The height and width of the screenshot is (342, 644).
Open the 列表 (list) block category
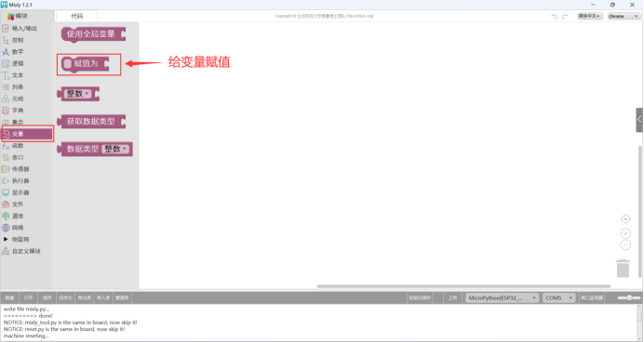[18, 87]
